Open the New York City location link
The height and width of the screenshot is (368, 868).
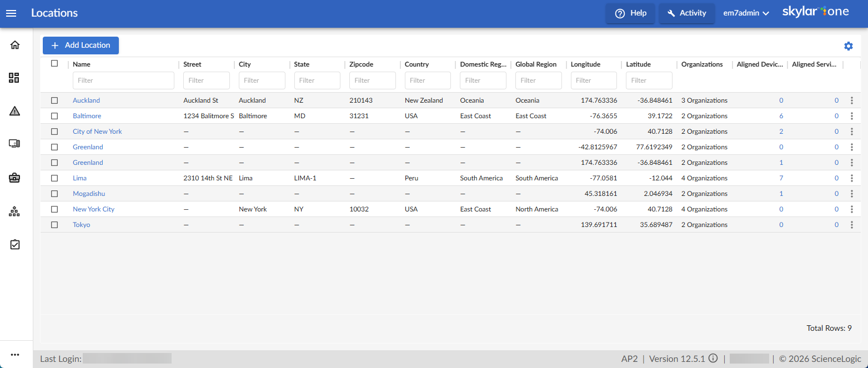point(93,209)
